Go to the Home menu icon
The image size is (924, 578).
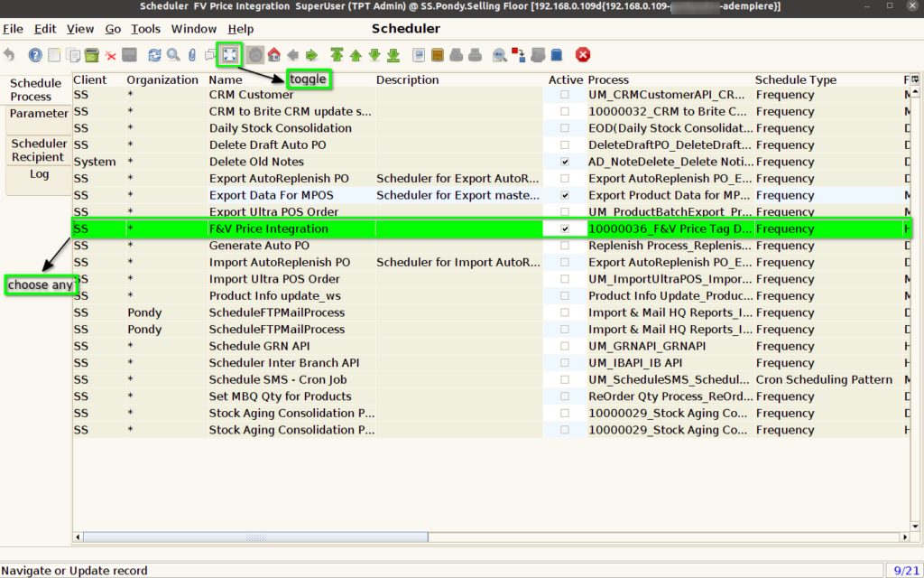click(274, 55)
